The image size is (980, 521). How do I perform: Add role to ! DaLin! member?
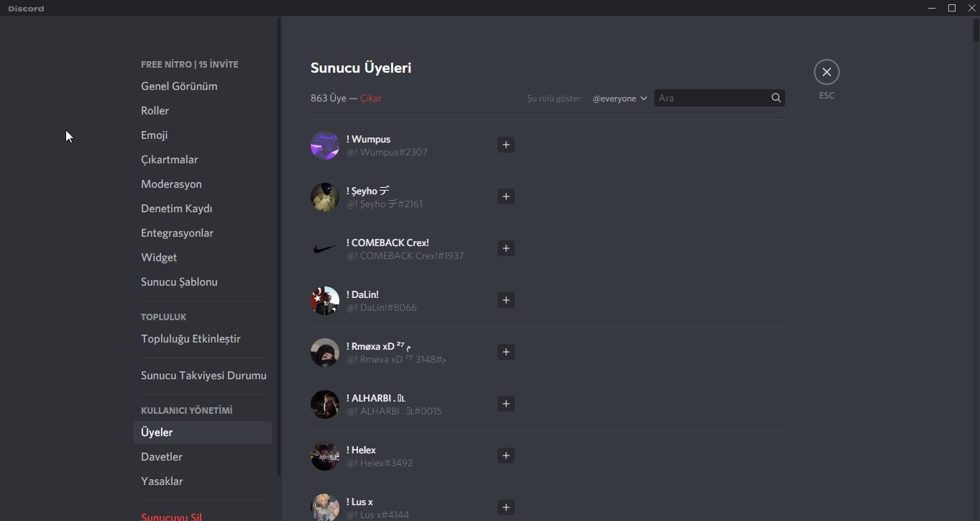[x=506, y=300]
